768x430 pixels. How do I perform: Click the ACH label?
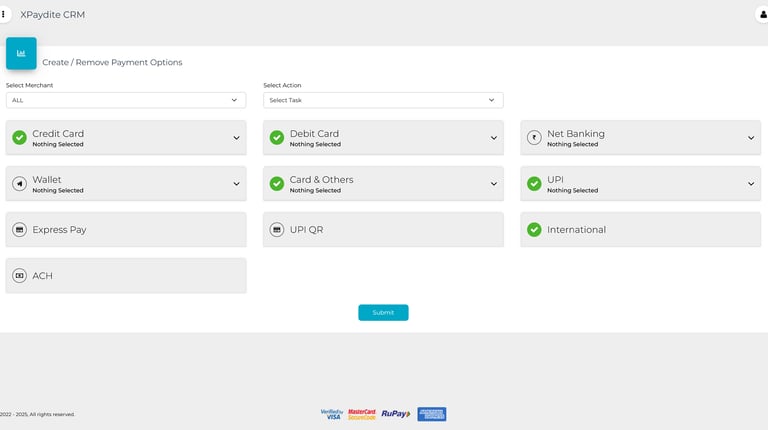(x=42, y=276)
